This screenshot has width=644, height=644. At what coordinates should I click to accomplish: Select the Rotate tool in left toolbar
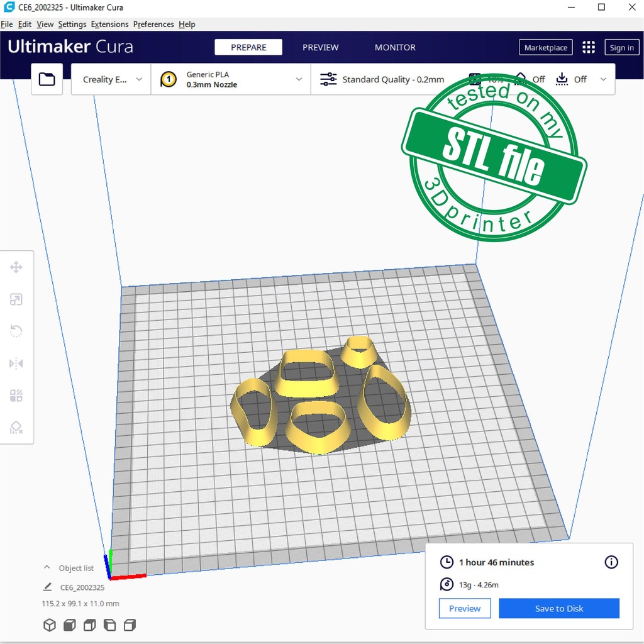click(16, 331)
